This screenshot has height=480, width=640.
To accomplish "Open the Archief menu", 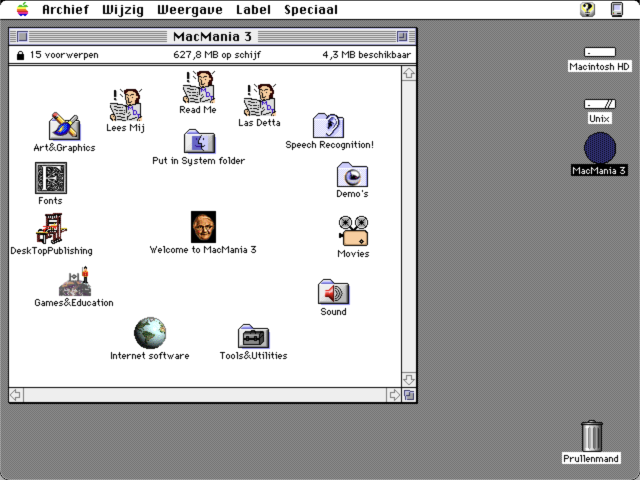I will [65, 9].
